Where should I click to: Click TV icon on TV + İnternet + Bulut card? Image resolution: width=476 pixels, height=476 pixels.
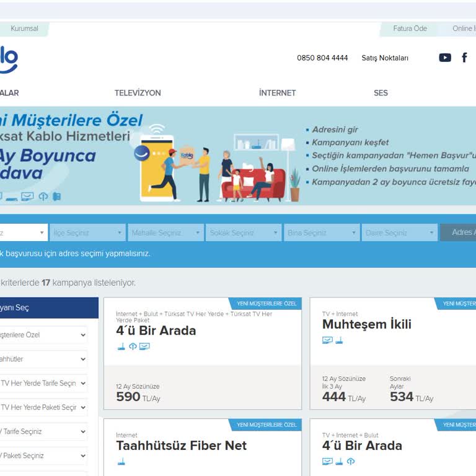(327, 462)
